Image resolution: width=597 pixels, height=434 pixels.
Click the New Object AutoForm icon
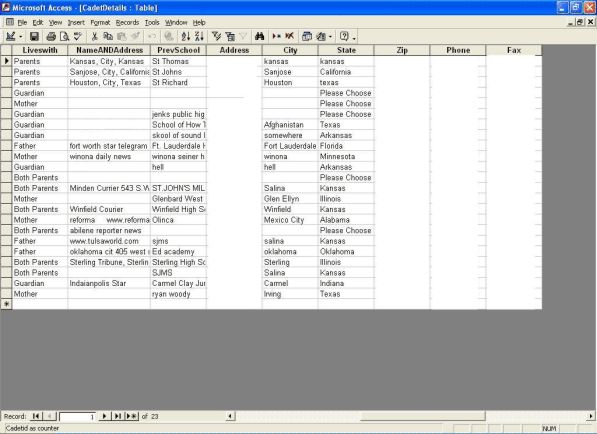click(321, 37)
